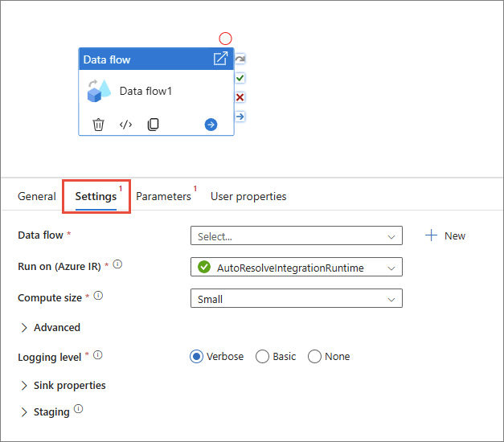
Task: Select the blue arrow completion connector
Action: (x=240, y=116)
